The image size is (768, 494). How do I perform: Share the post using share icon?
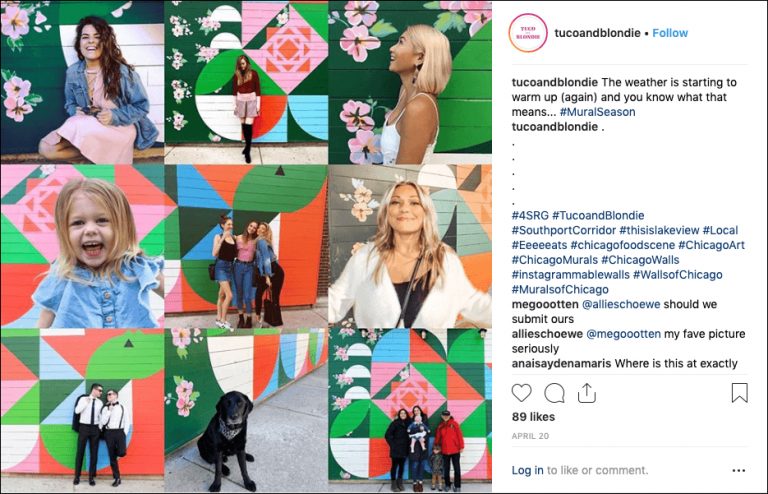point(586,393)
